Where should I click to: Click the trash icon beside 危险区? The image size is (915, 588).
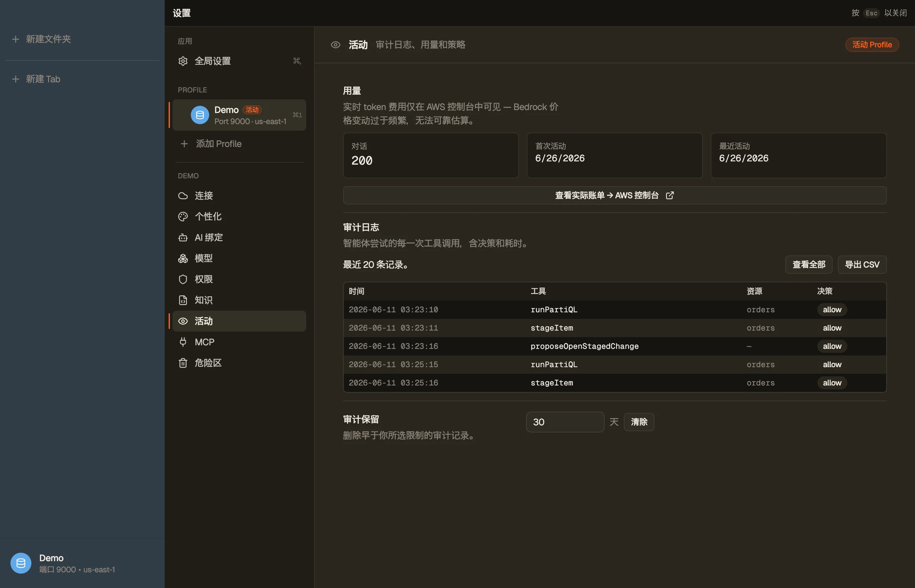[183, 363]
